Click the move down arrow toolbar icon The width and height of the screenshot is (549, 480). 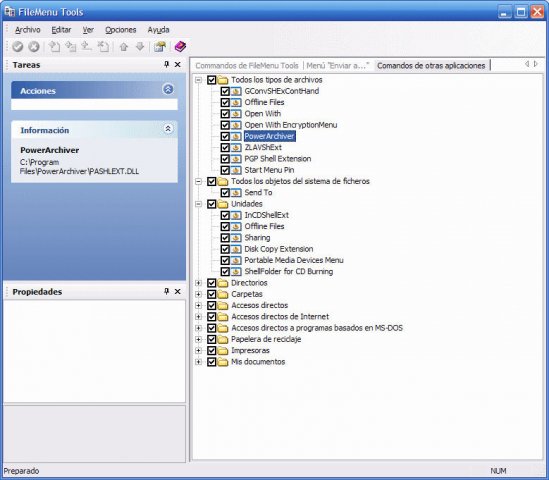140,47
